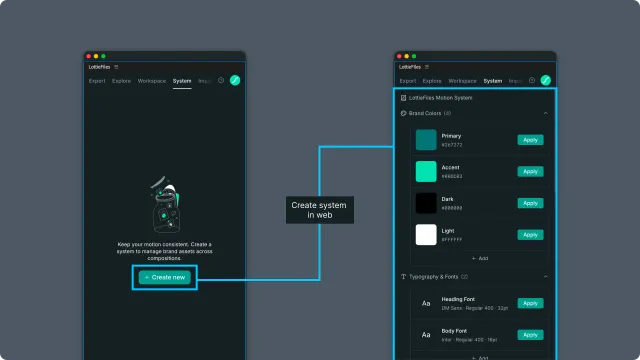The width and height of the screenshot is (640, 360).
Task: Click the truncated Import tab in right window
Action: [515, 81]
